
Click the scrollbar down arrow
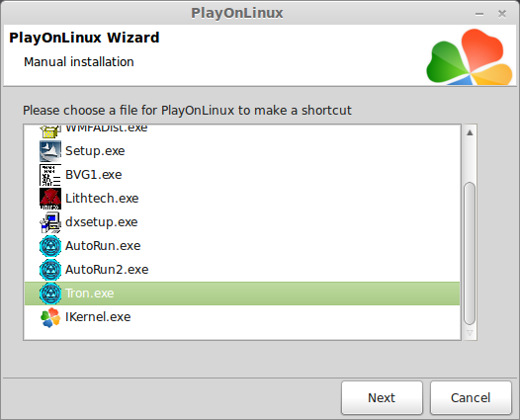pos(470,333)
